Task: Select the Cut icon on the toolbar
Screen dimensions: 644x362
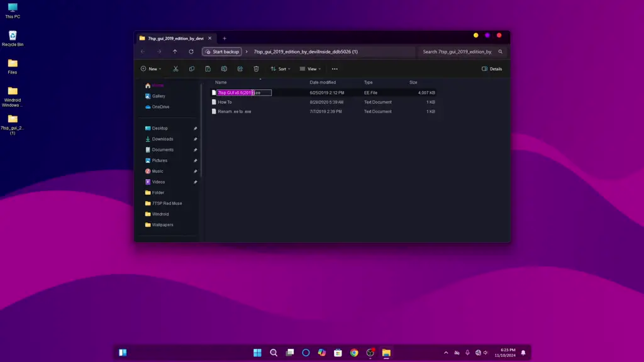Action: pos(175,69)
